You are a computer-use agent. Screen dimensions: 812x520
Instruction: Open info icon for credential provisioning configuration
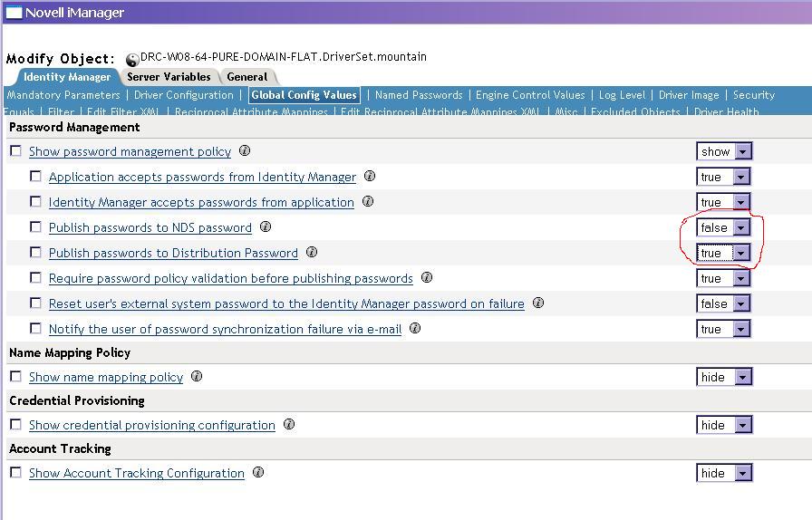289,425
